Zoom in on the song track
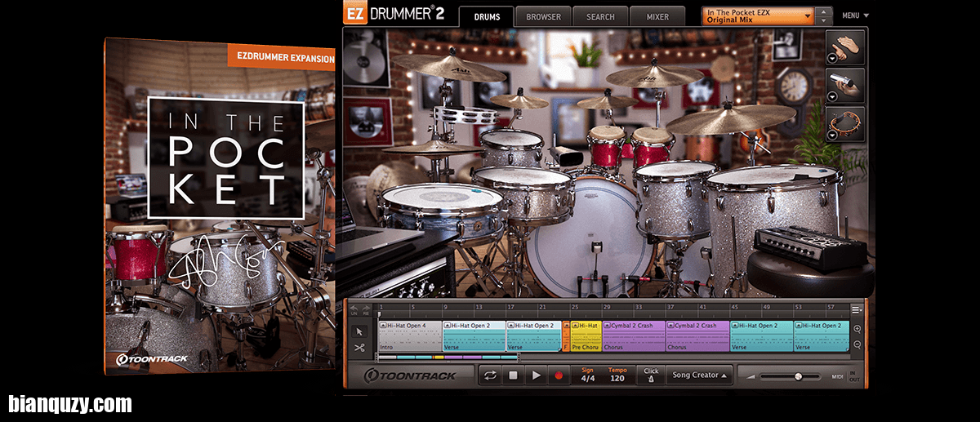 coord(857,329)
